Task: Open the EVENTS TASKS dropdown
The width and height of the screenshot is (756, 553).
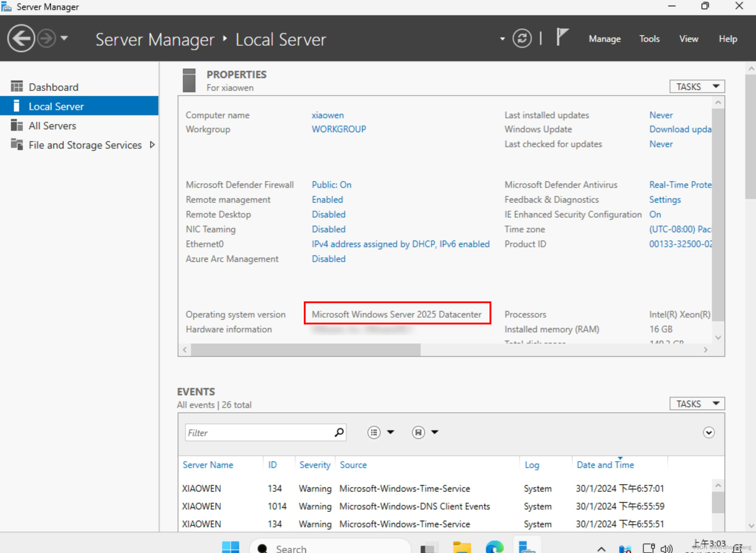Action: point(697,403)
